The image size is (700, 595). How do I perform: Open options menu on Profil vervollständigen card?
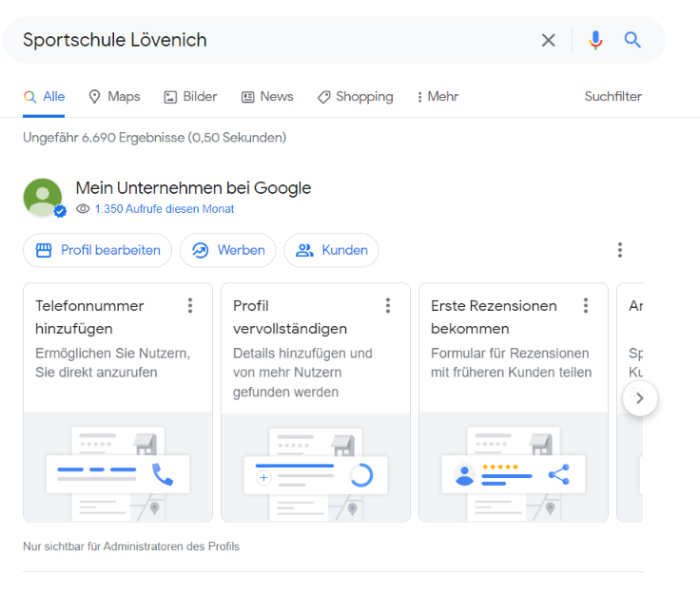(388, 305)
